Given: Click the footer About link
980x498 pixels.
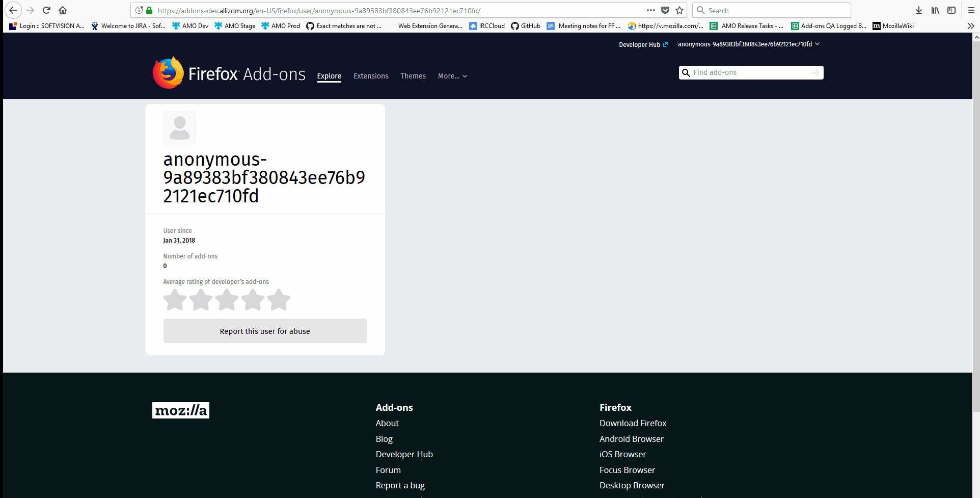Looking at the screenshot, I should (387, 423).
